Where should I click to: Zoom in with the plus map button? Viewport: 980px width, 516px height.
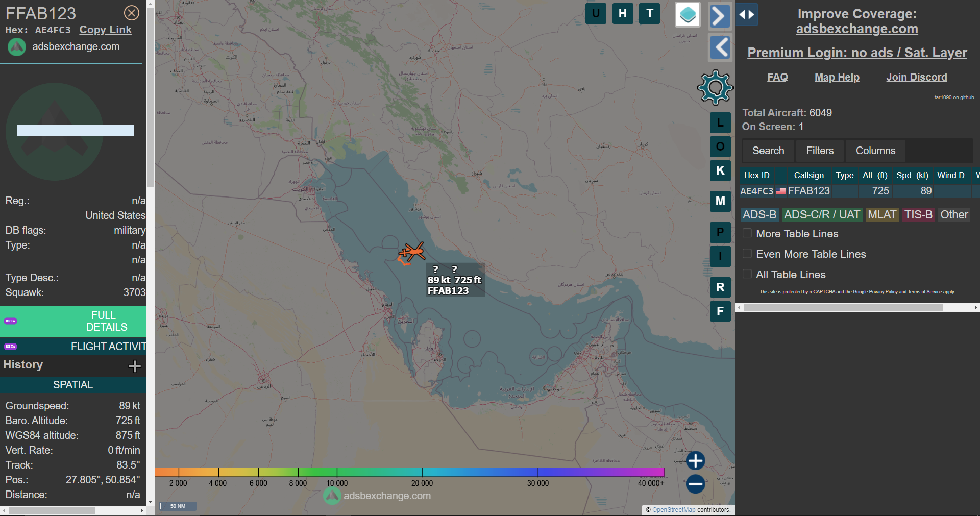coord(695,460)
